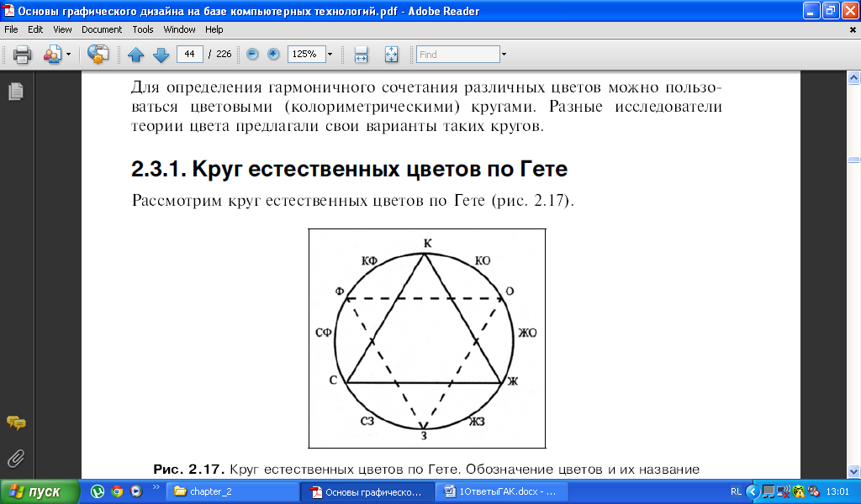Viewport: 861px width, 504px height.
Task: Launch uTorrent from quick launch
Action: point(98,491)
